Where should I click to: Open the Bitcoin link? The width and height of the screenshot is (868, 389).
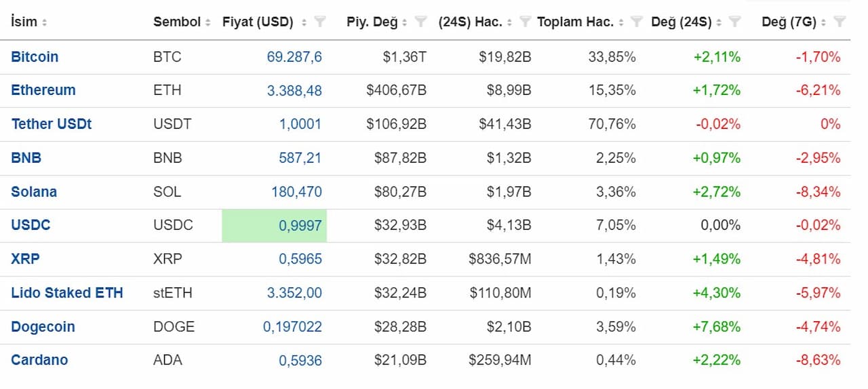click(35, 57)
